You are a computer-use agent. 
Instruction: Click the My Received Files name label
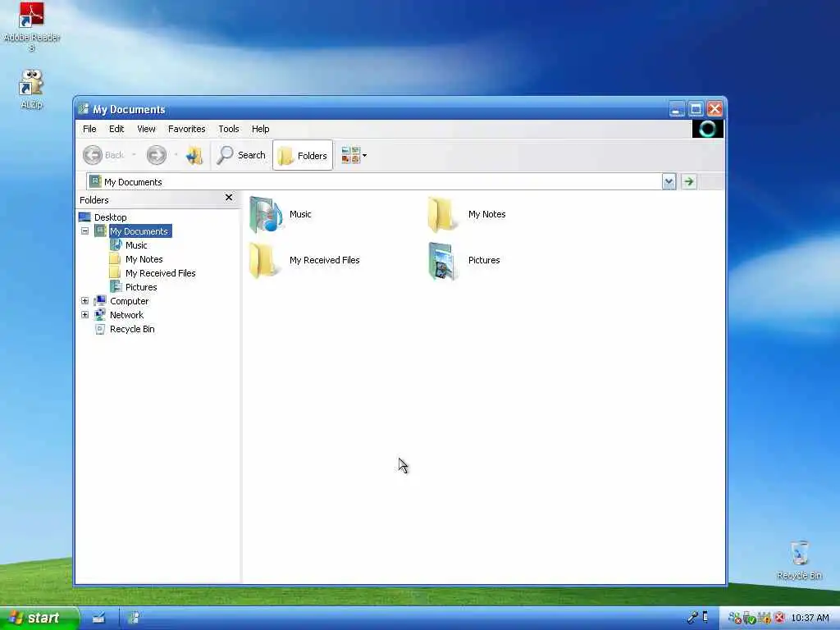[x=325, y=260]
